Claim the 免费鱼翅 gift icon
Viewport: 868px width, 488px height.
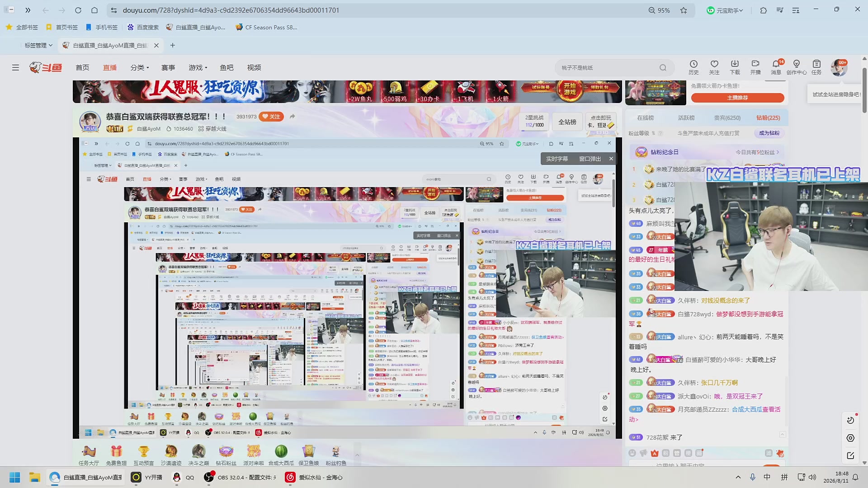coord(116,455)
